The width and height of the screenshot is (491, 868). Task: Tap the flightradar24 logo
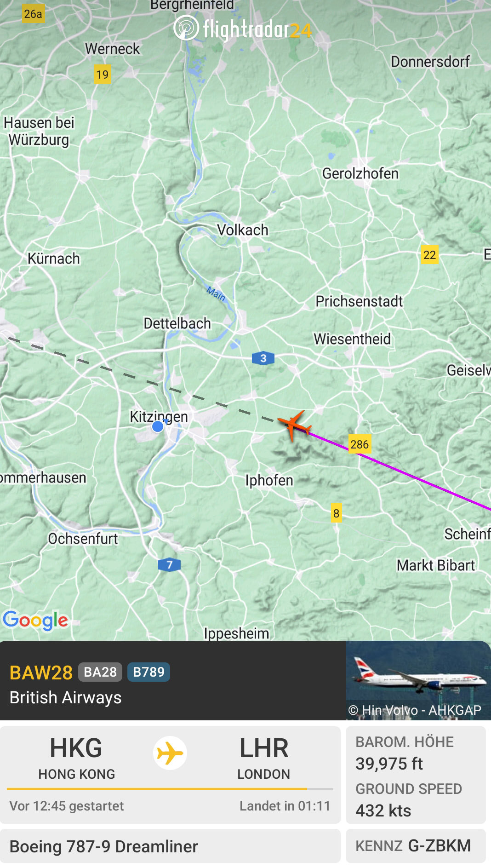point(242,29)
